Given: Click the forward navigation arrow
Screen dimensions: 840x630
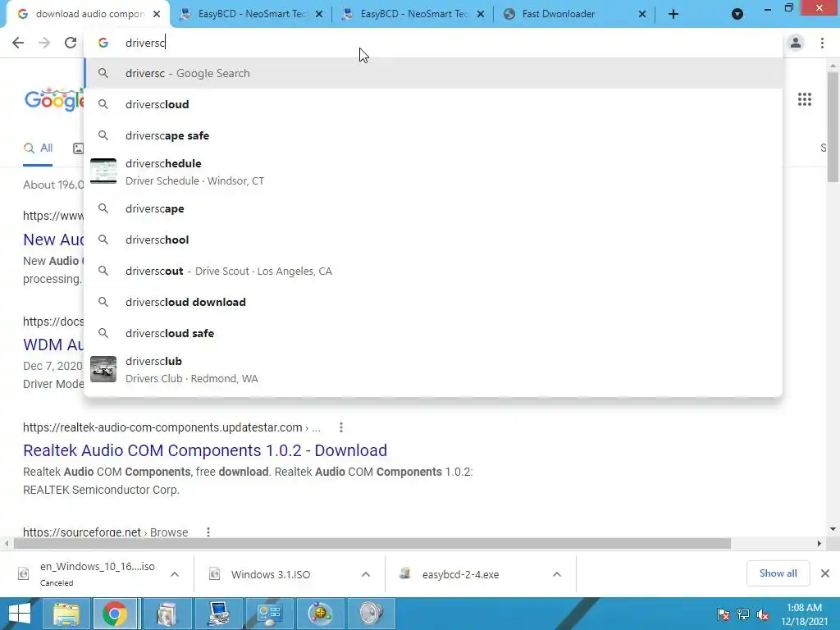Looking at the screenshot, I should pos(44,43).
